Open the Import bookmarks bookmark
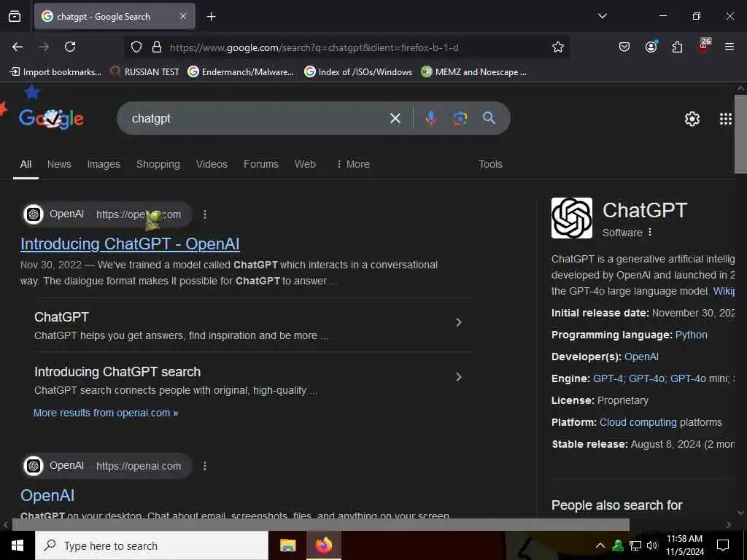747x560 pixels. (x=55, y=72)
